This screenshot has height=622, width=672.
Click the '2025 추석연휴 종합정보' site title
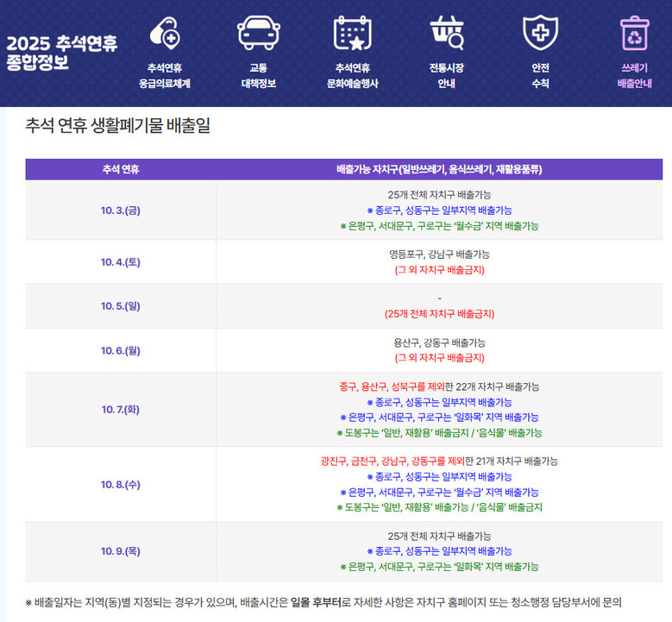(x=62, y=53)
